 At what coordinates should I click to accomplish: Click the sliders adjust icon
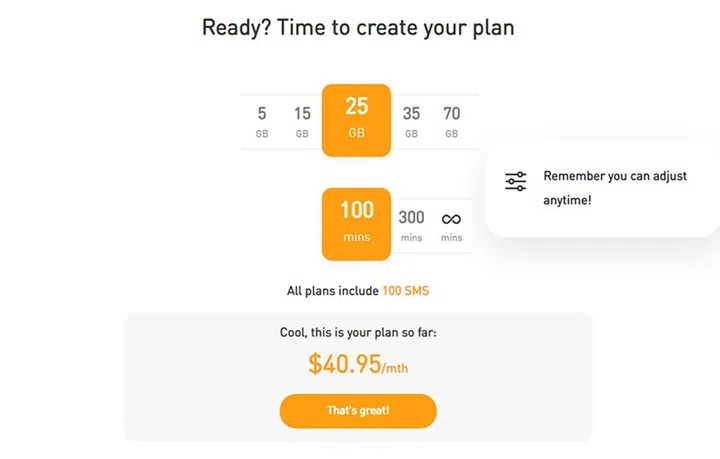point(515,182)
